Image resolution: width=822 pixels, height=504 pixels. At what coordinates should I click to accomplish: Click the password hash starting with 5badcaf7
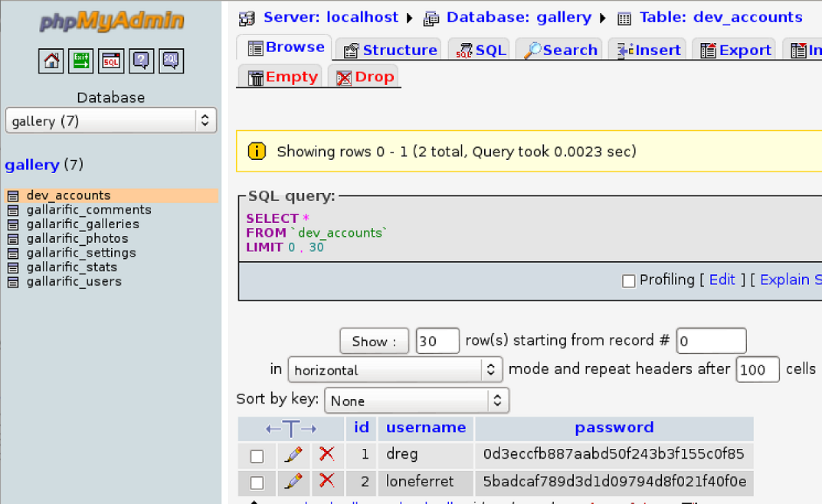(x=614, y=481)
